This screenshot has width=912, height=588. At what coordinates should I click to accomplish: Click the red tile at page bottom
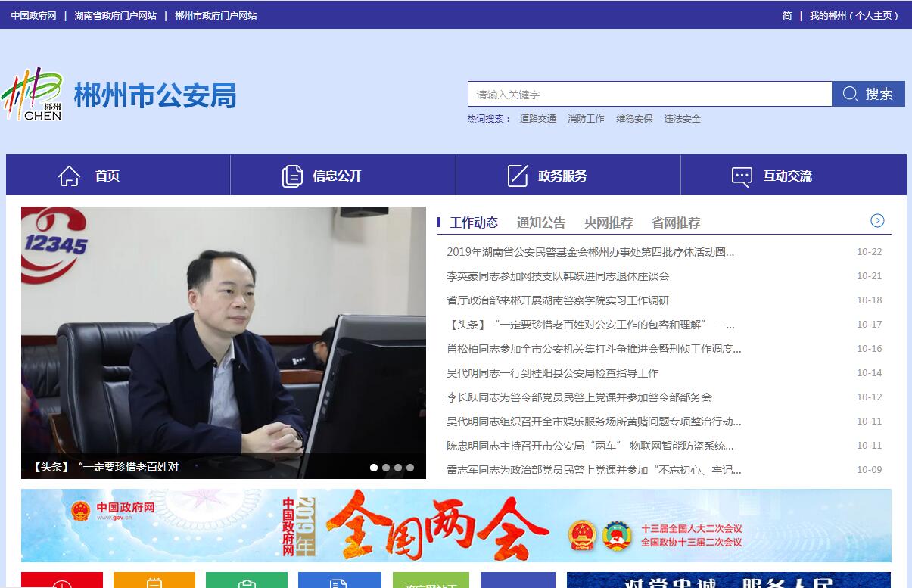coord(62,580)
